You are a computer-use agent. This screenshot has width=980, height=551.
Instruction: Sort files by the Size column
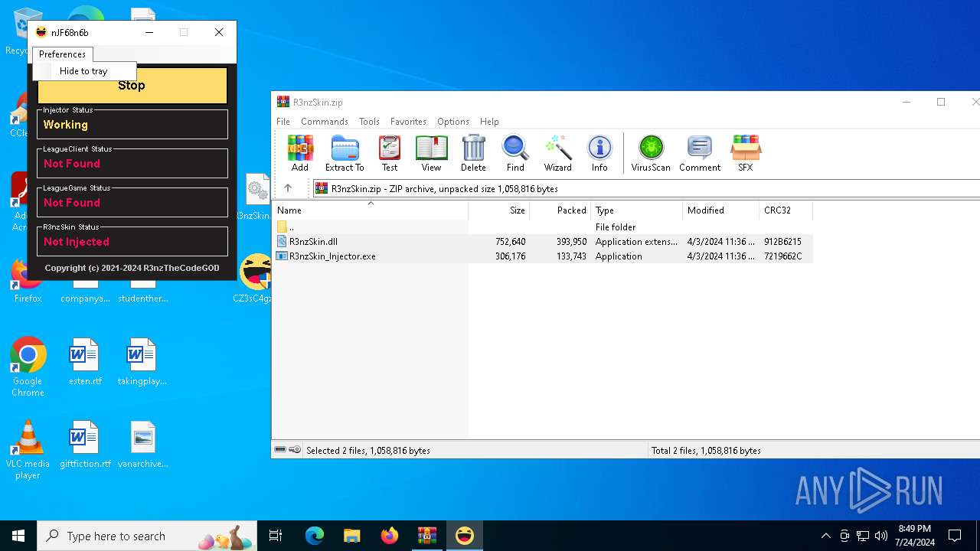[499, 210]
